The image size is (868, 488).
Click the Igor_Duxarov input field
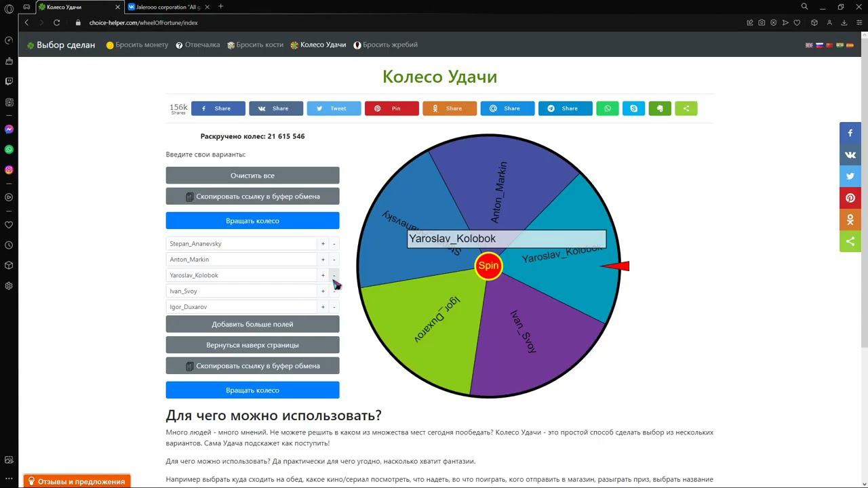pyautogui.click(x=241, y=307)
